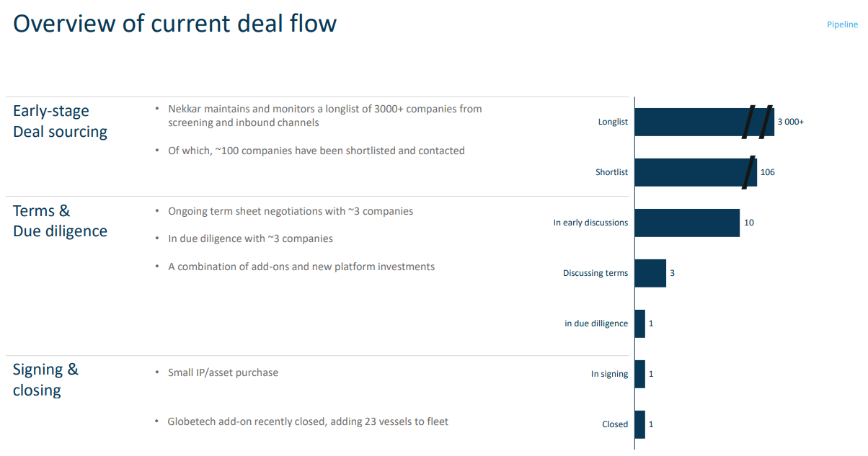The height and width of the screenshot is (456, 868).
Task: Select the 'Ongoing term sheet negotiations' bullet
Action: coord(291,211)
